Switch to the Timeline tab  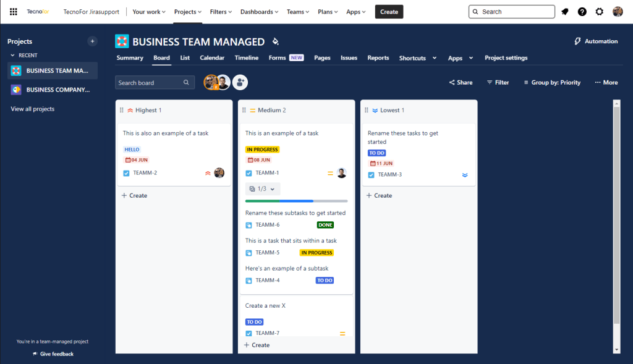[x=246, y=58]
